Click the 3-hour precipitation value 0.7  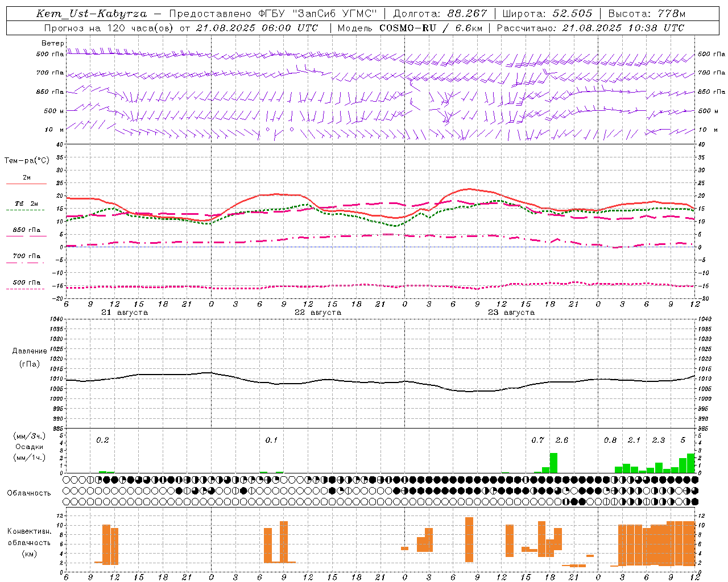[x=537, y=440]
